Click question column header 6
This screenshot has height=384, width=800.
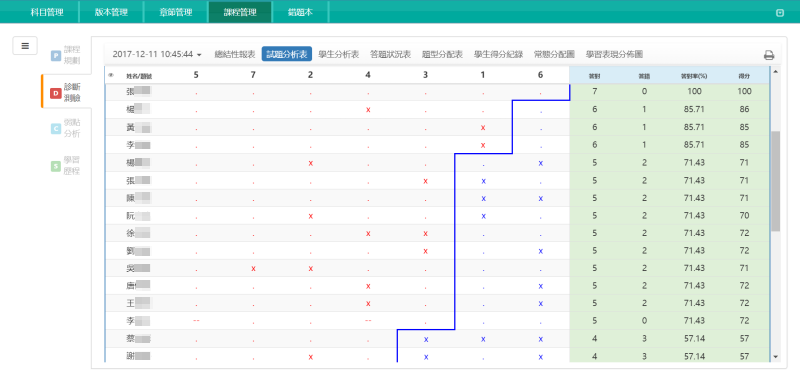[540, 75]
